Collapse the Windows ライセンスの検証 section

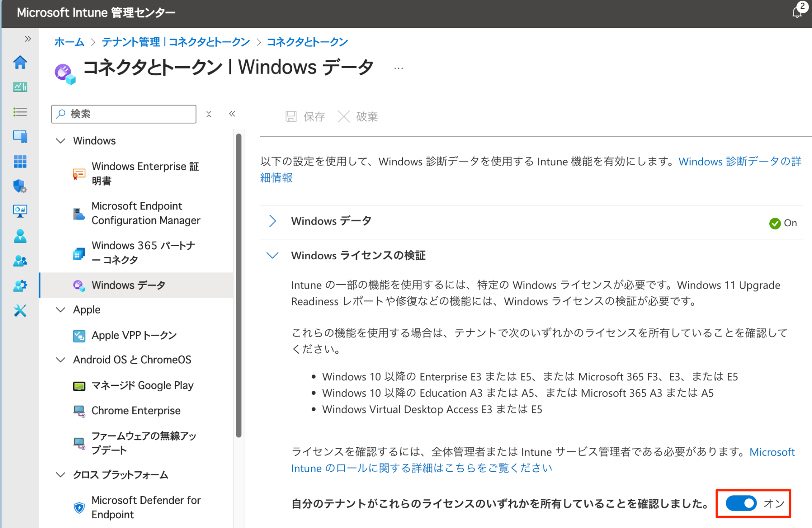(x=272, y=255)
